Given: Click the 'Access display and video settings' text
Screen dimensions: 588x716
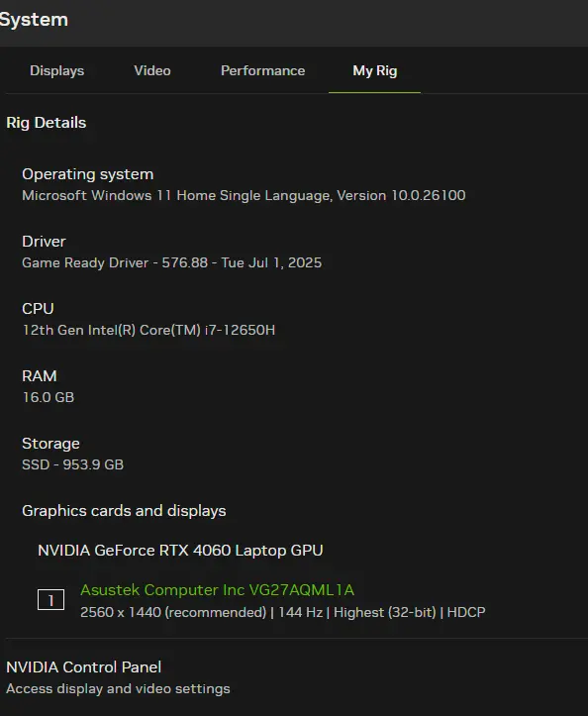Looking at the screenshot, I should [118, 688].
